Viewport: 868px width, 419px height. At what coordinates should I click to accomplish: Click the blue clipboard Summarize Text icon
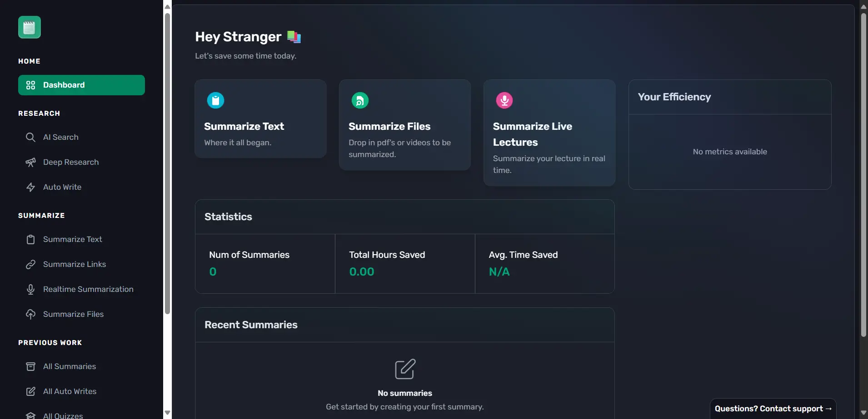coord(215,100)
